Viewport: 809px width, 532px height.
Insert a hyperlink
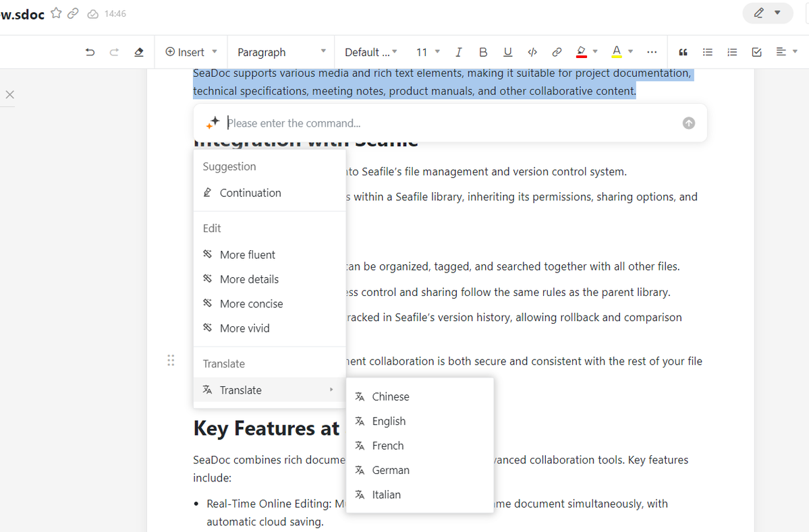(x=557, y=52)
